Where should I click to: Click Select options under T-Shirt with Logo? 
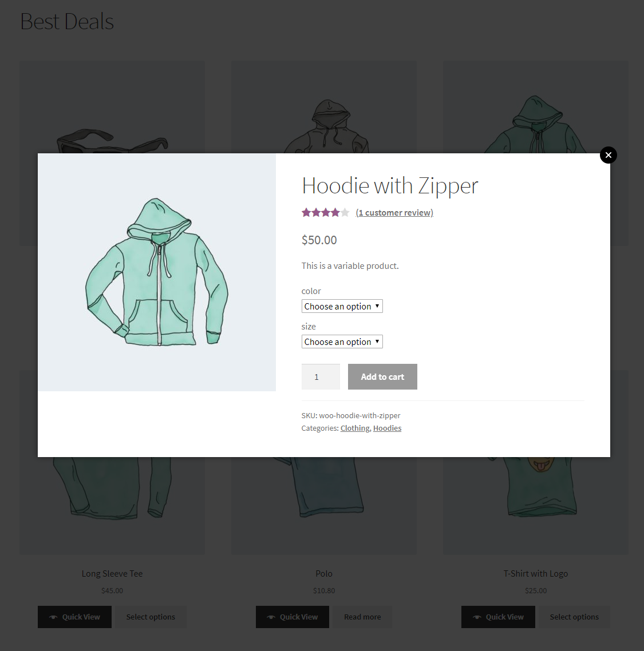click(574, 617)
